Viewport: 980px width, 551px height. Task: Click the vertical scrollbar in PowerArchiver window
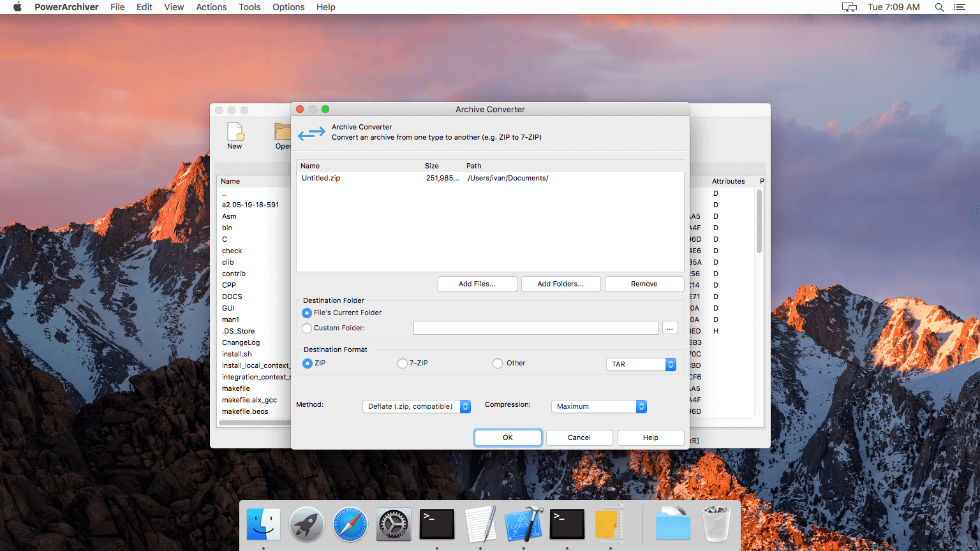[759, 221]
